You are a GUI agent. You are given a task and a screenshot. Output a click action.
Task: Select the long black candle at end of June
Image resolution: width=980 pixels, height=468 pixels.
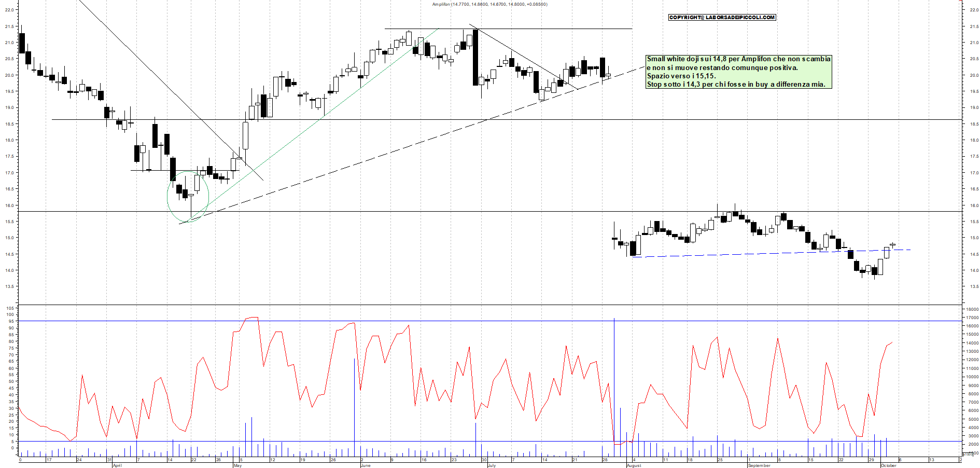[x=475, y=57]
